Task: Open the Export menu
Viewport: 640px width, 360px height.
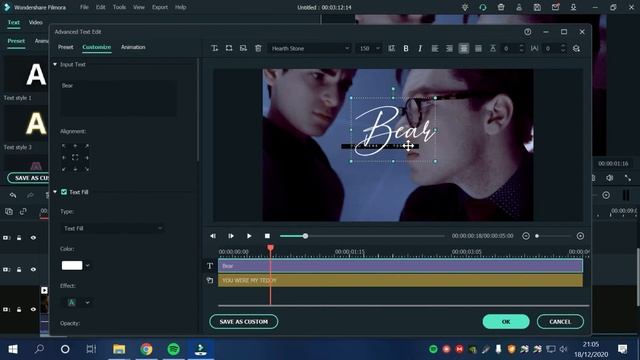Action: click(160, 7)
